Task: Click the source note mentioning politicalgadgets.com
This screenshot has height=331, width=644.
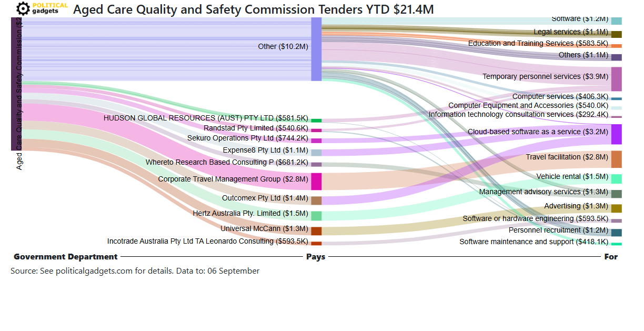Action: (135, 270)
